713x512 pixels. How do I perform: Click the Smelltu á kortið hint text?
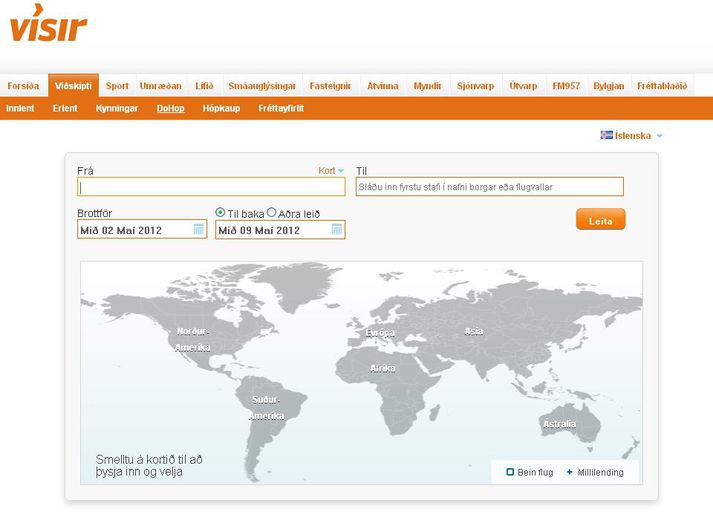click(149, 465)
